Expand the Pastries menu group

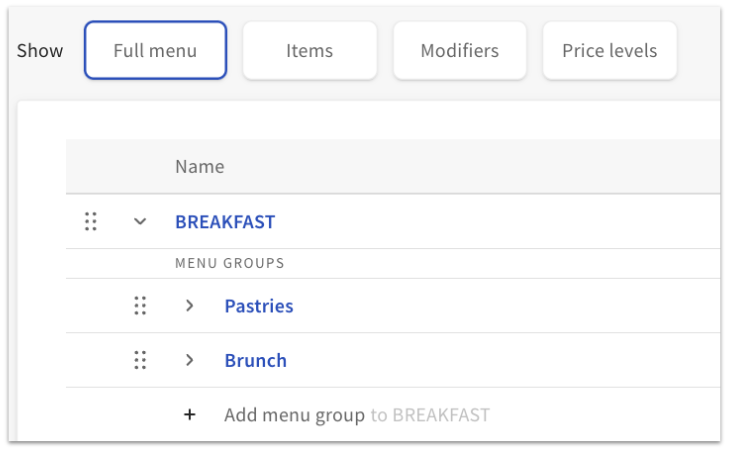(189, 306)
